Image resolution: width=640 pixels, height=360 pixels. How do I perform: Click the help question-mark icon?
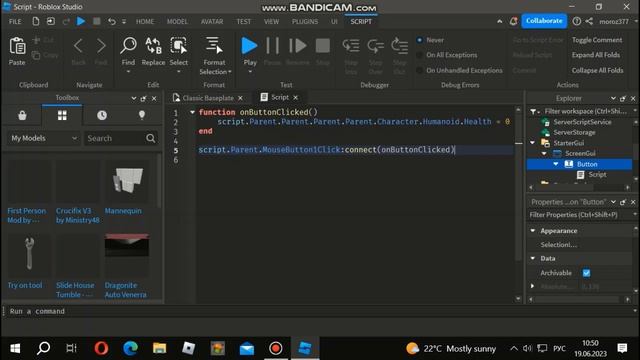(576, 21)
